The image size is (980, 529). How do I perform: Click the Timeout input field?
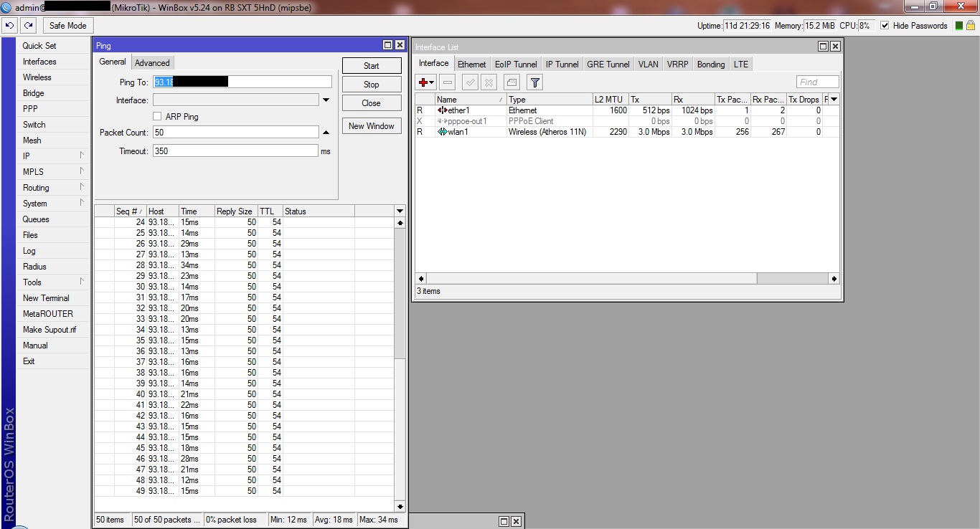tap(235, 151)
